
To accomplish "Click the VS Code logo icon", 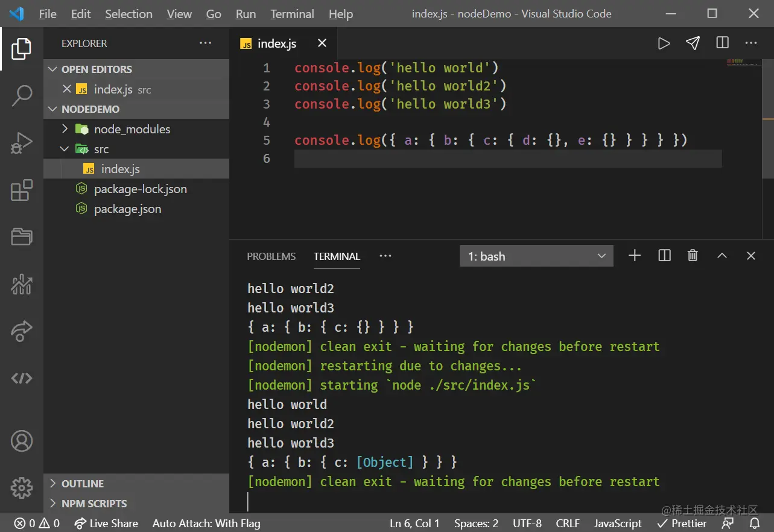I will 16,13.
